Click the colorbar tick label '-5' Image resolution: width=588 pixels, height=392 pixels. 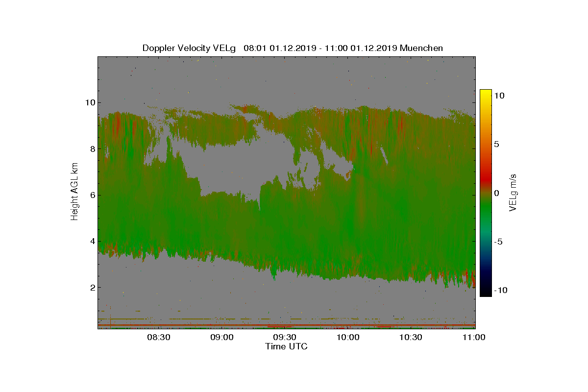tap(499, 242)
